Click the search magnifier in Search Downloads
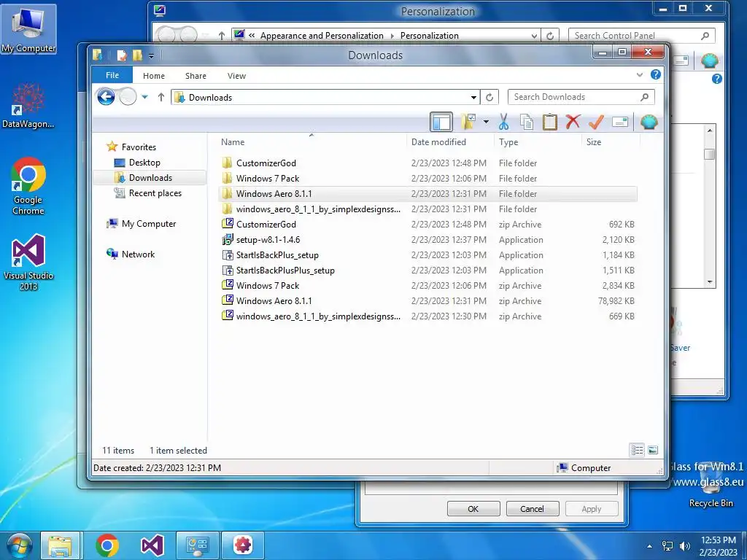 coord(645,97)
